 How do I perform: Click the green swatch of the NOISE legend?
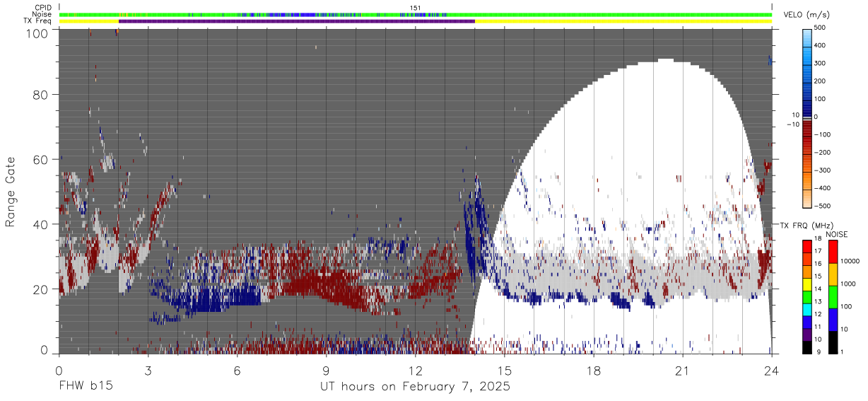(x=832, y=297)
